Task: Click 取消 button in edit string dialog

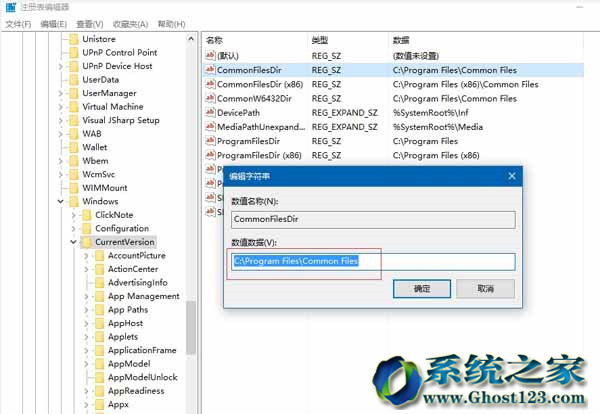Action: pyautogui.click(x=485, y=288)
